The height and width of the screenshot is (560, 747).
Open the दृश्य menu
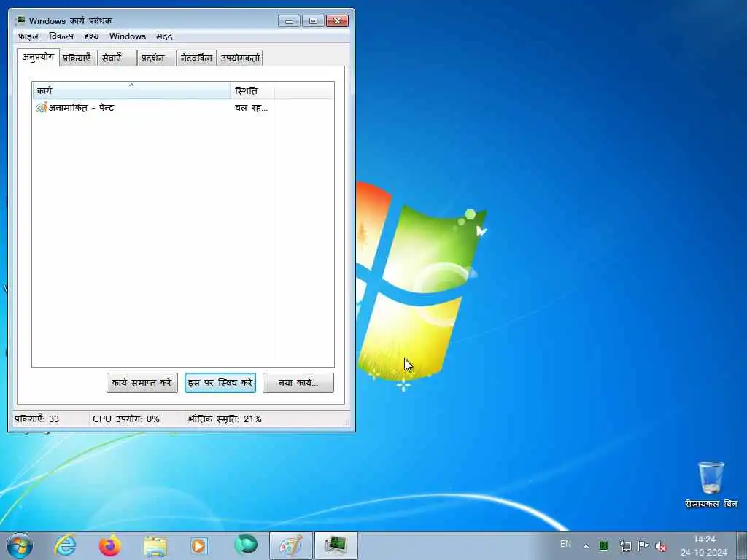click(x=91, y=36)
